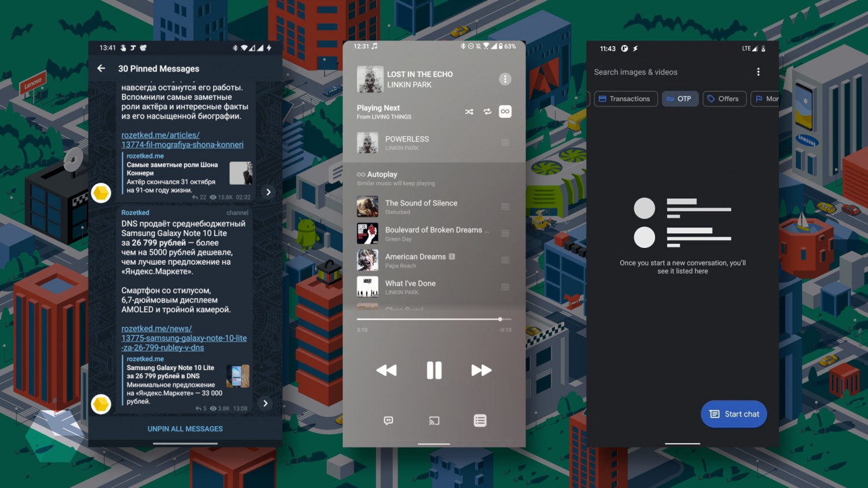Grab reorder handle for Powerless

point(505,143)
